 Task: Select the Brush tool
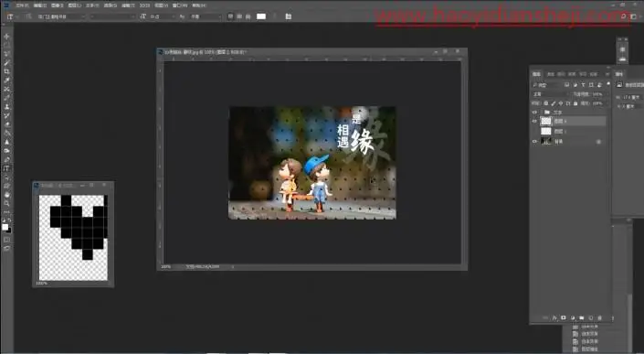pyautogui.click(x=6, y=98)
